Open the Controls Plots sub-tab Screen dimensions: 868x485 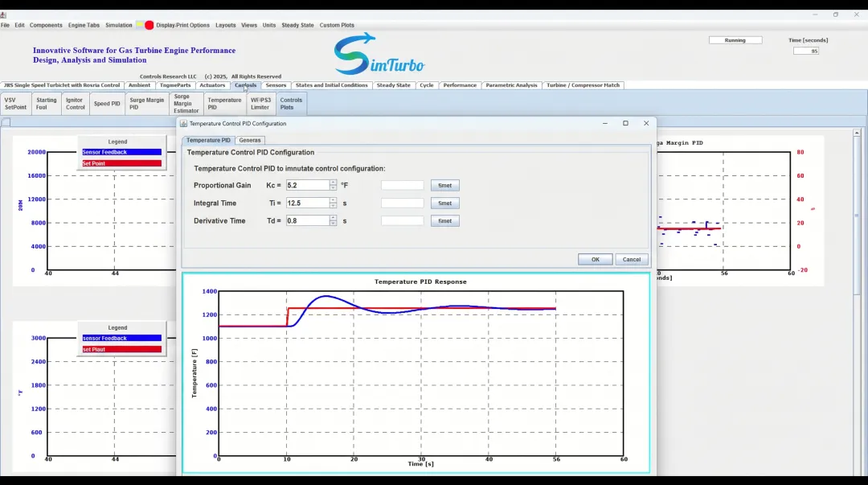coord(291,104)
